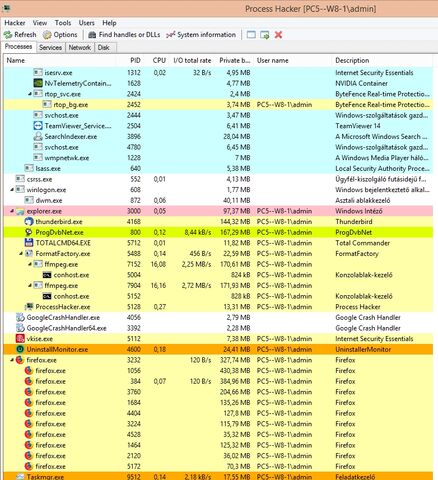Click the find window toolbar icon

point(251,35)
